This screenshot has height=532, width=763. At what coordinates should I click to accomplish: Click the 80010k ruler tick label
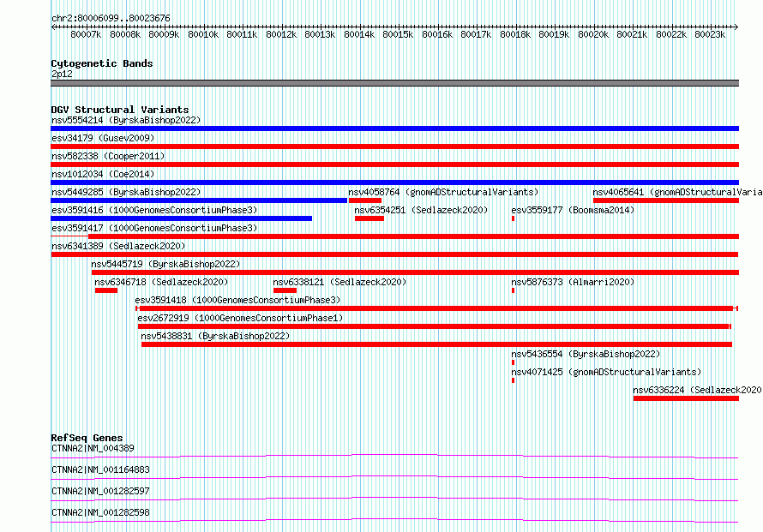(x=203, y=34)
